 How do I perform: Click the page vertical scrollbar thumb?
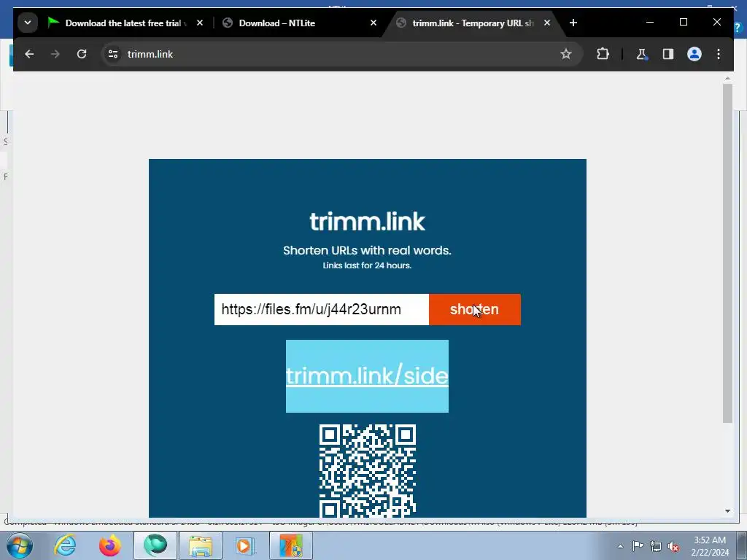click(x=727, y=253)
